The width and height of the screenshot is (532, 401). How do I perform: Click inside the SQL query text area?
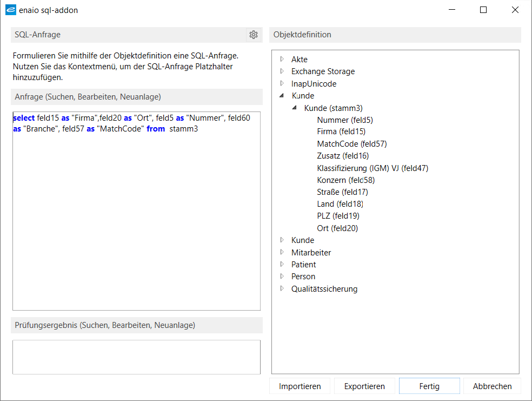pyautogui.click(x=136, y=216)
